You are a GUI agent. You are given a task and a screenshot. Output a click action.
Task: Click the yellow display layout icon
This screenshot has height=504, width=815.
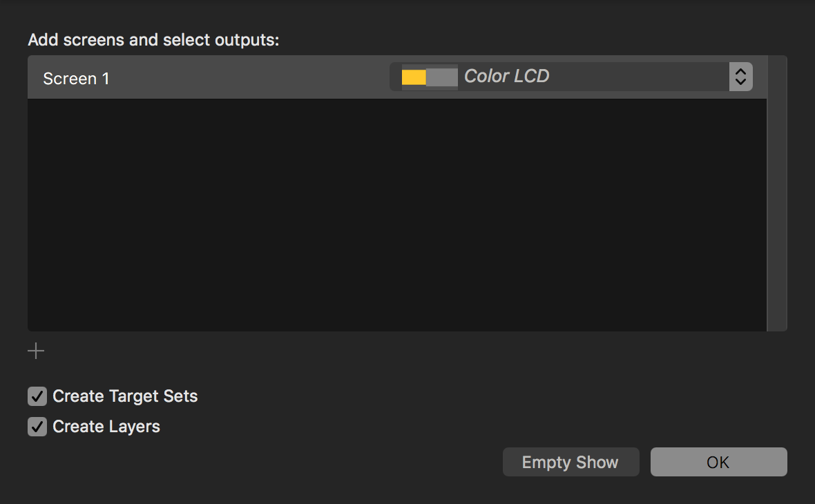pyautogui.click(x=414, y=77)
